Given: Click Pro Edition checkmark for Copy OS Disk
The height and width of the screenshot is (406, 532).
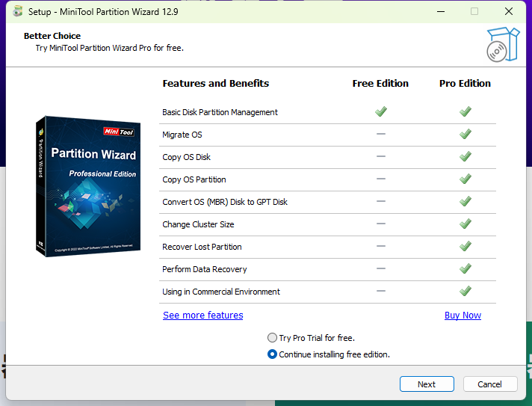Looking at the screenshot, I should click(x=466, y=156).
